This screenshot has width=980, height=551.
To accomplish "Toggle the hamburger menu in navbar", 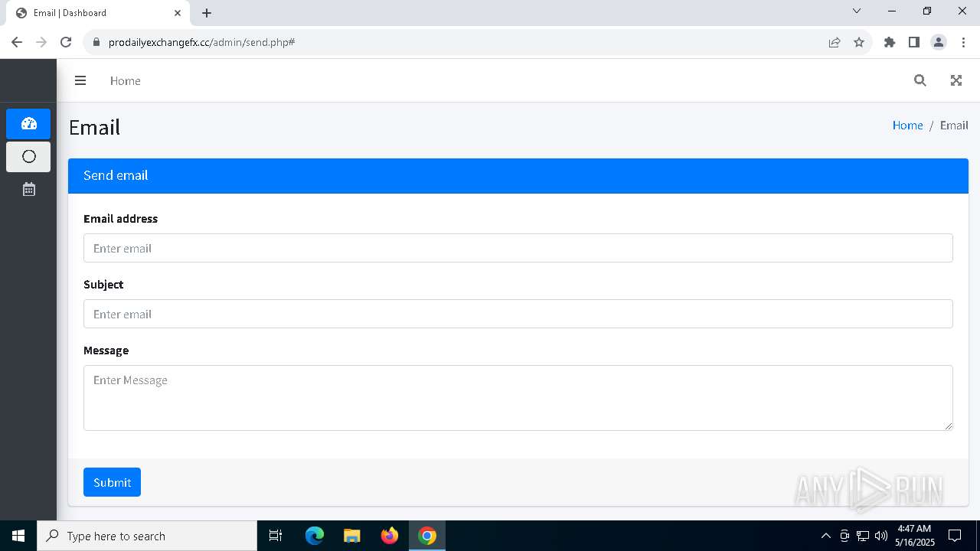I will [80, 80].
